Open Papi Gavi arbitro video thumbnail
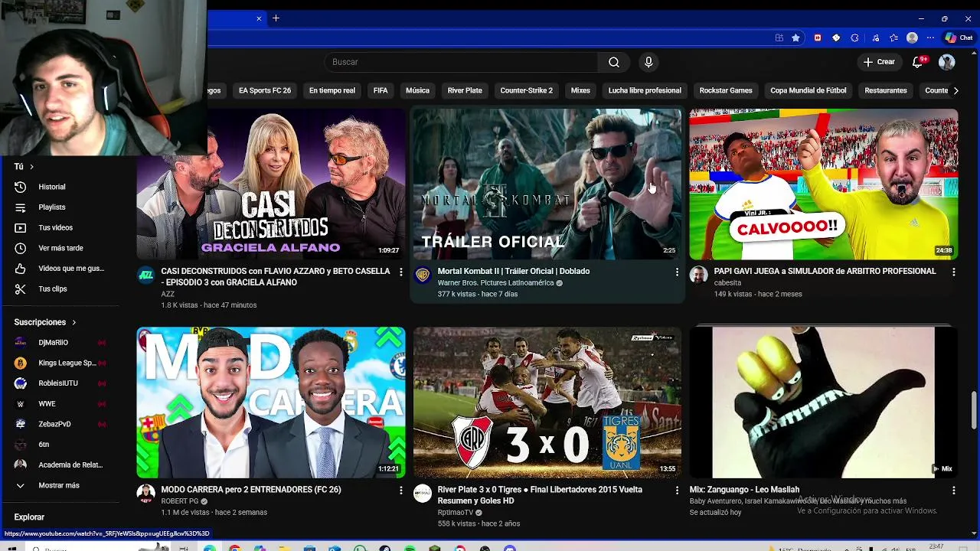Image resolution: width=980 pixels, height=551 pixels. point(824,184)
